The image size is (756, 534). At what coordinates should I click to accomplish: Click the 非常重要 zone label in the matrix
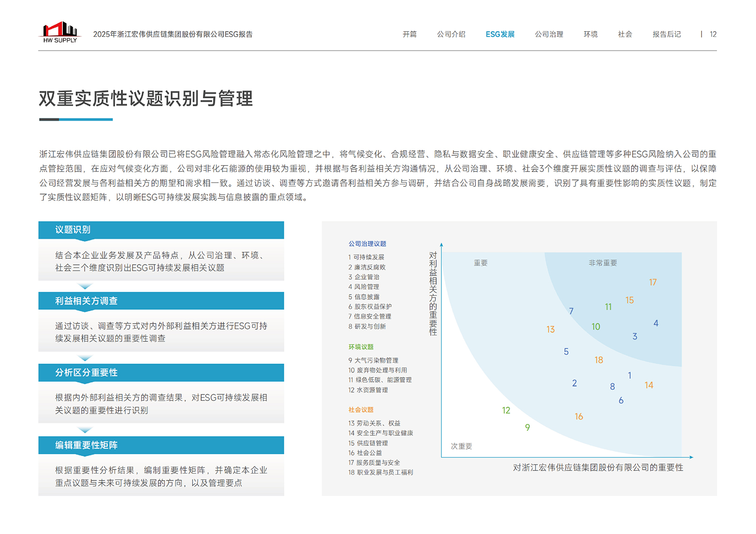click(x=603, y=263)
